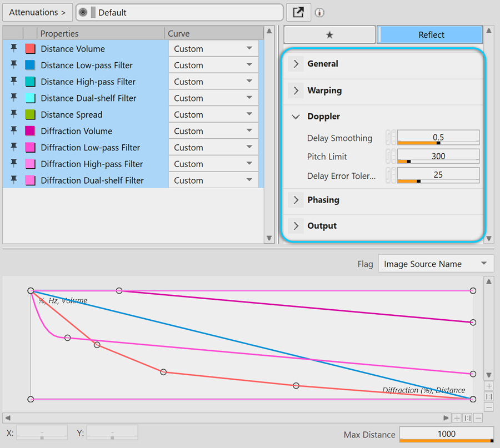Click the link icon beside Pitch Limit
The height and width of the screenshot is (448, 500).
pyautogui.click(x=388, y=156)
